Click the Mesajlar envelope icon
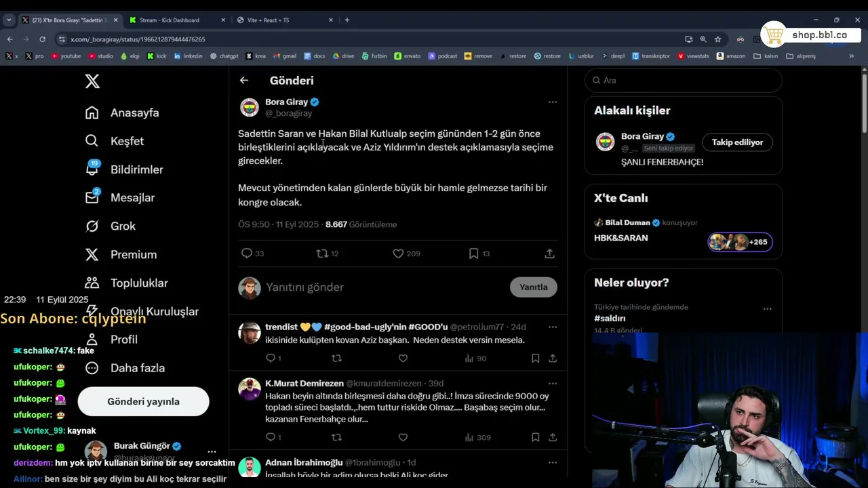This screenshot has width=868, height=488. point(92,198)
